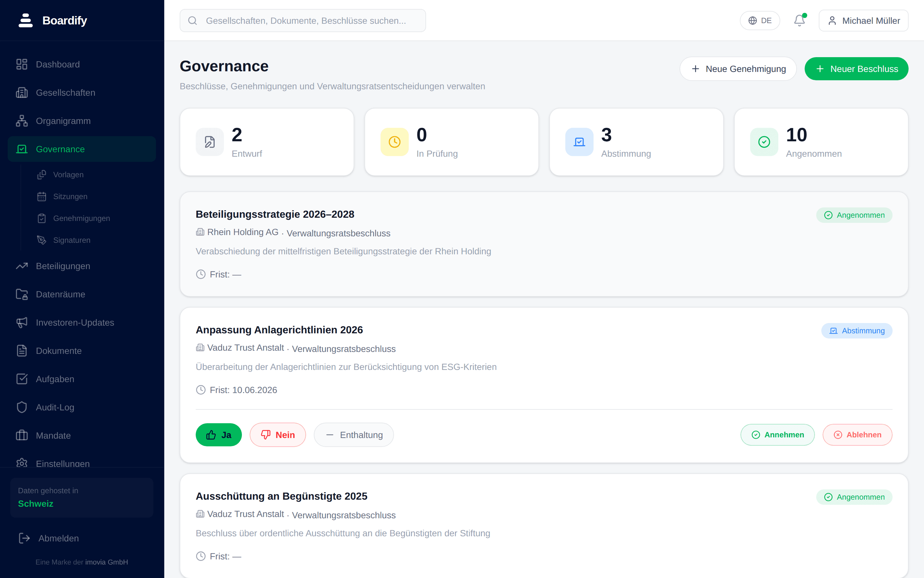Open Beteiligungsstrategie 2026–2028 resolution
Image resolution: width=924 pixels, height=578 pixels.
pos(275,215)
